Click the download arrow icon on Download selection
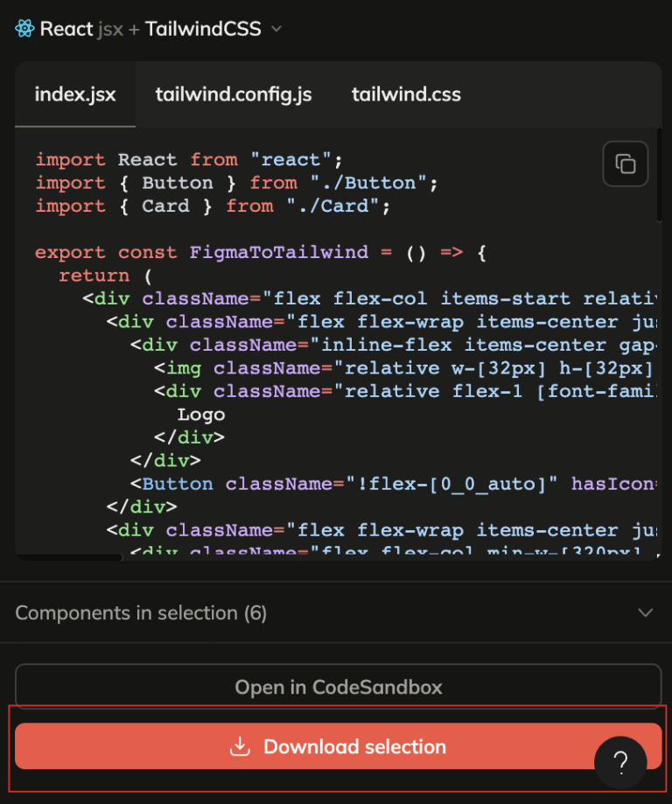Screen dimensions: 672x804 pos(239,747)
